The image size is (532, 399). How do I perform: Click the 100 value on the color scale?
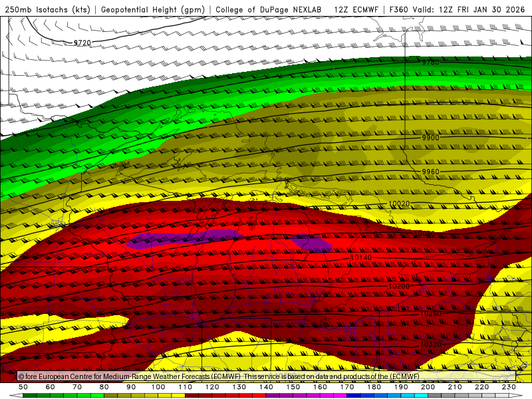coord(158,387)
